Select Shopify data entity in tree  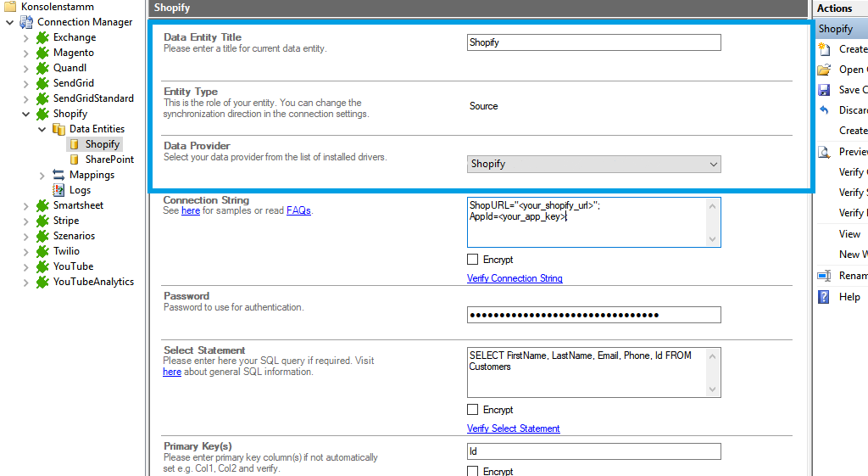click(102, 144)
